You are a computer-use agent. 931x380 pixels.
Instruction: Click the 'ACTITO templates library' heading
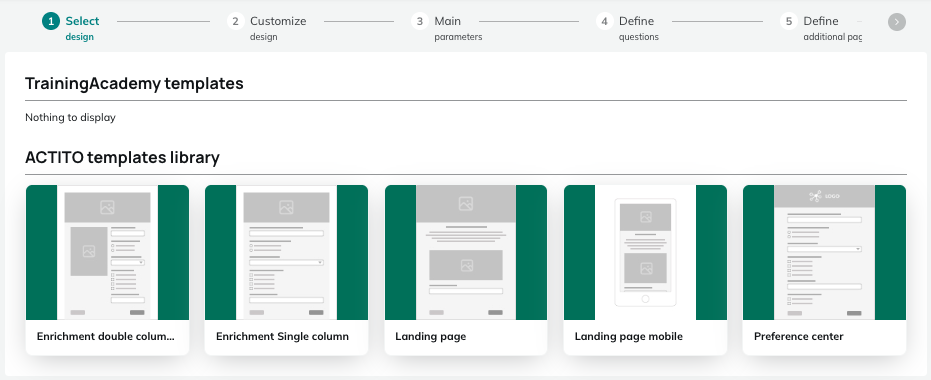[x=122, y=157]
